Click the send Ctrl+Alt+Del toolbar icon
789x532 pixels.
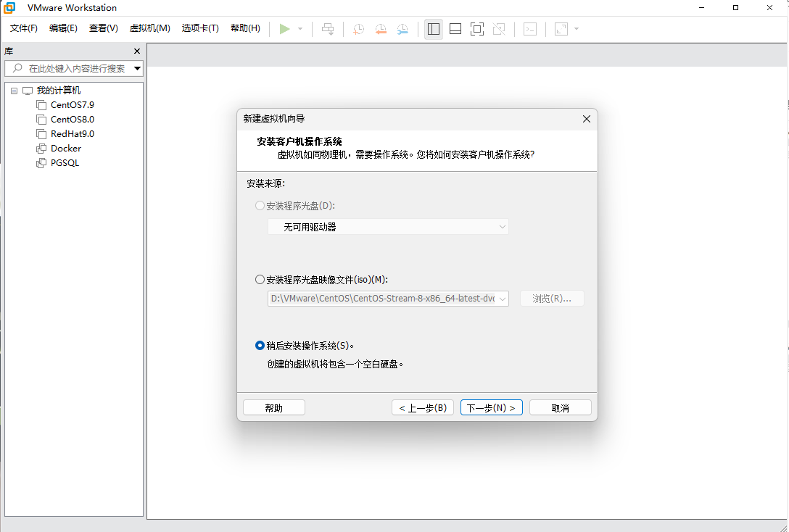(328, 29)
